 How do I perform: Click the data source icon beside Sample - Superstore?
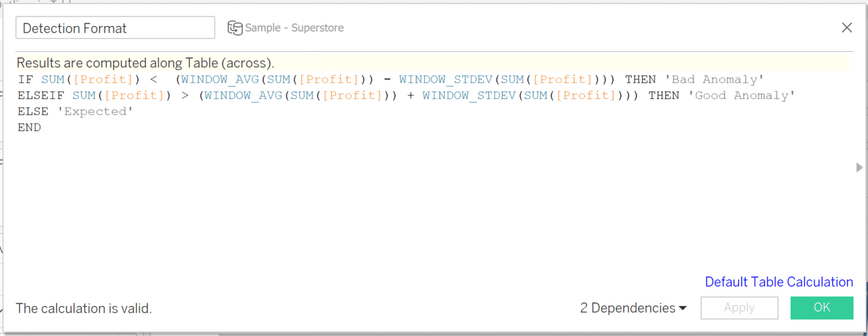pyautogui.click(x=235, y=28)
